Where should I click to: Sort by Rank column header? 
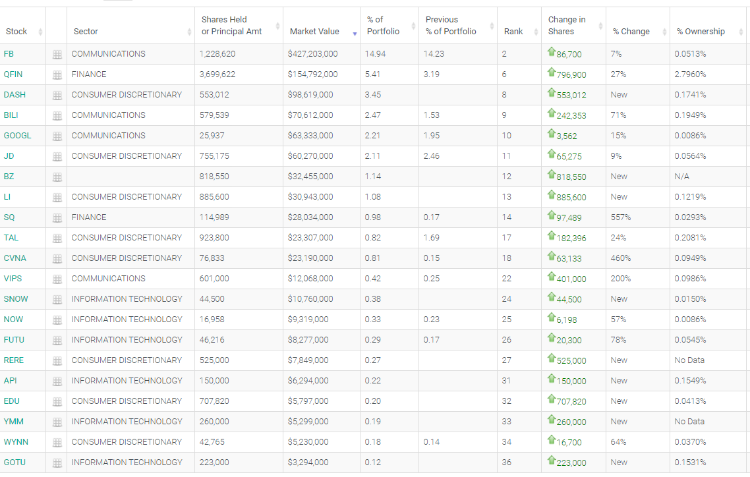[x=519, y=25]
